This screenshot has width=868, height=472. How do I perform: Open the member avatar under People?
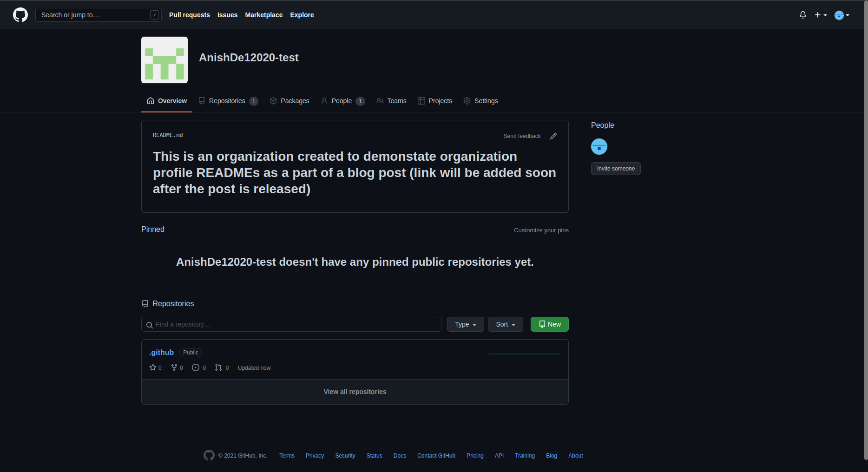[599, 147]
